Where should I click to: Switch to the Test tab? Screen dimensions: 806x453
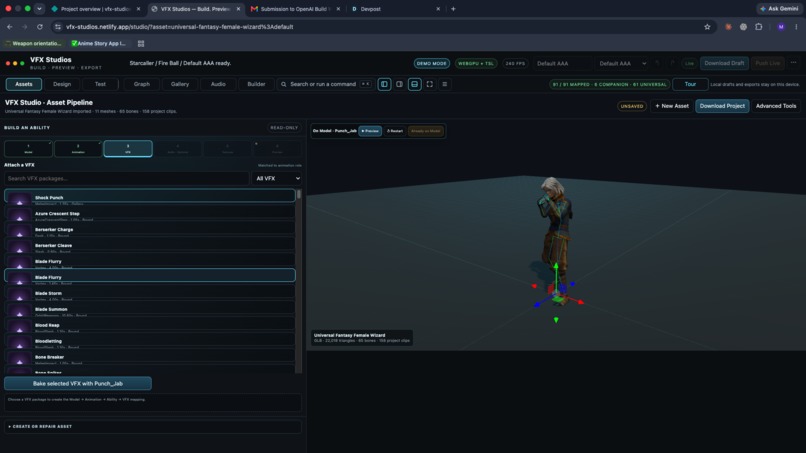point(100,84)
